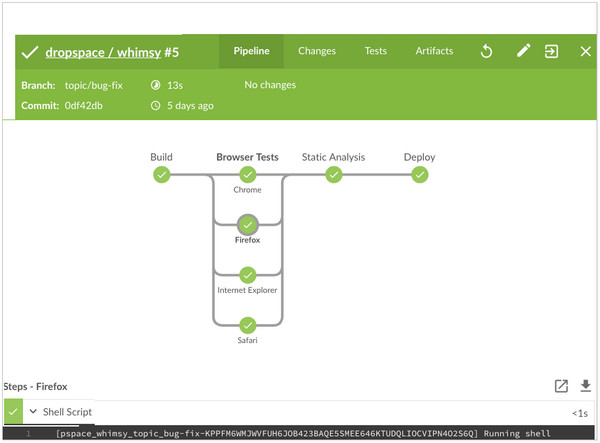600x443 pixels.
Task: Switch to the Changes tab
Action: pos(317,51)
